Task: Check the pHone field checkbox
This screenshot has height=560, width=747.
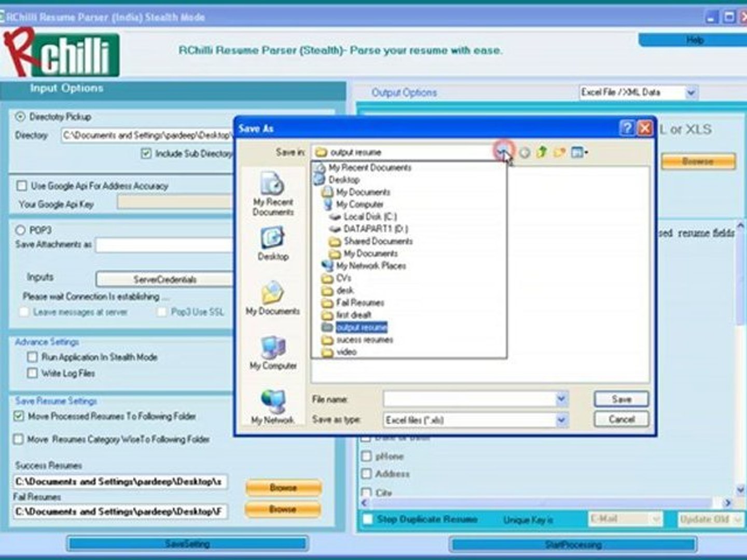Action: click(367, 456)
